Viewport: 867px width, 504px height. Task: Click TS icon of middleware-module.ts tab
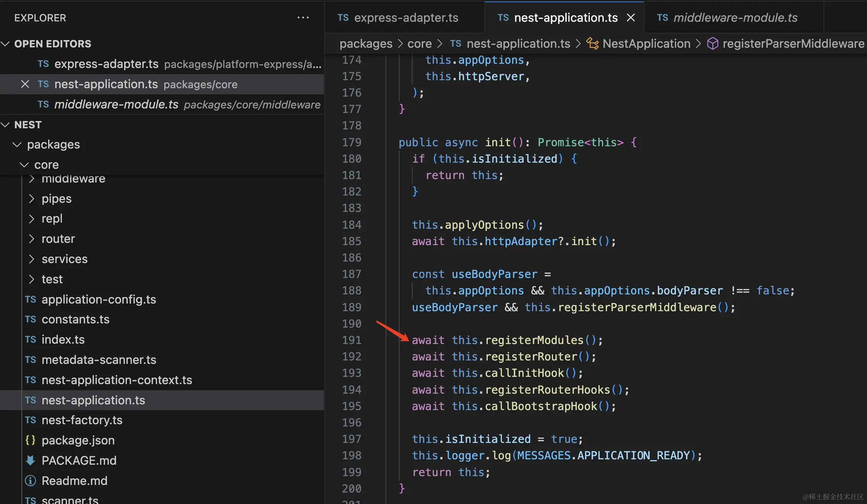pyautogui.click(x=662, y=18)
